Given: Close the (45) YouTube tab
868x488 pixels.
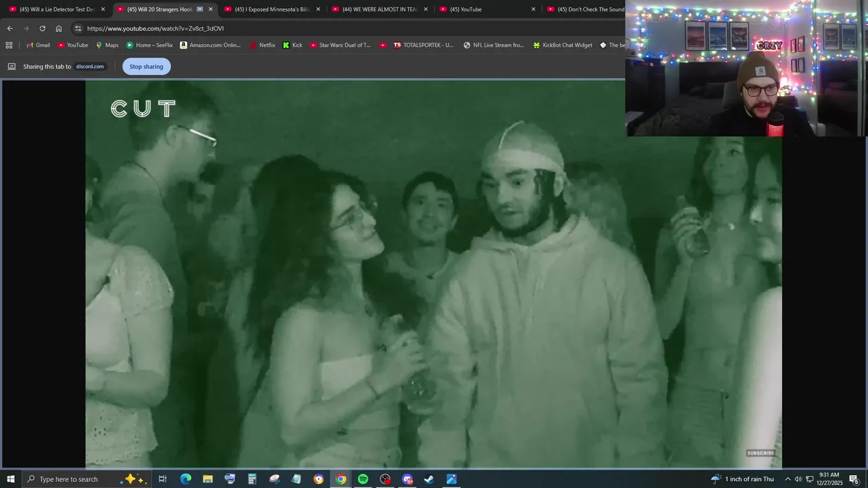Looking at the screenshot, I should point(534,9).
